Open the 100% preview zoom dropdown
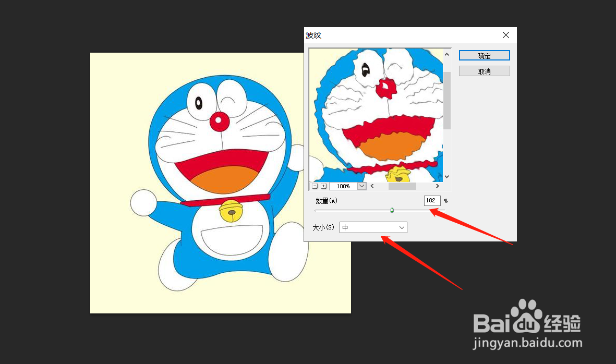This screenshot has height=364, width=616. pyautogui.click(x=362, y=186)
